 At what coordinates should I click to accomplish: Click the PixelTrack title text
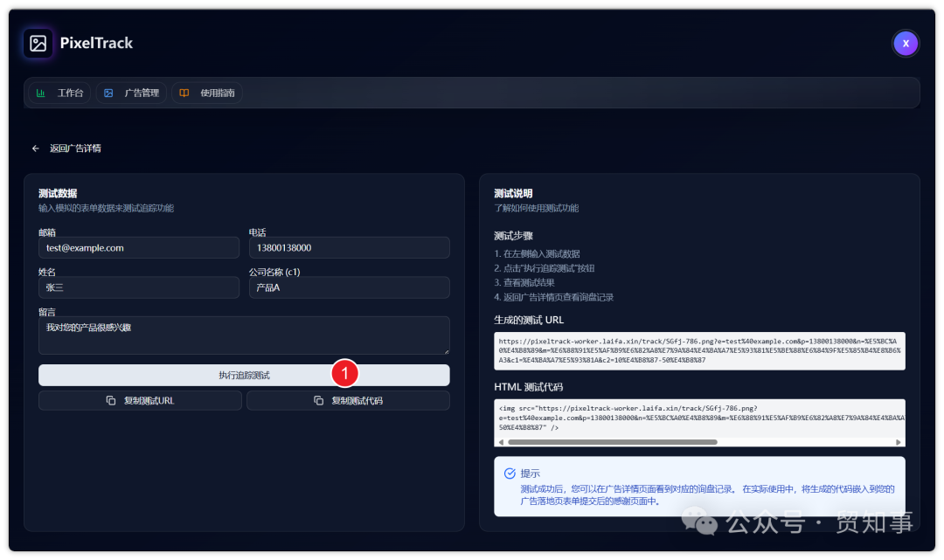tap(96, 44)
